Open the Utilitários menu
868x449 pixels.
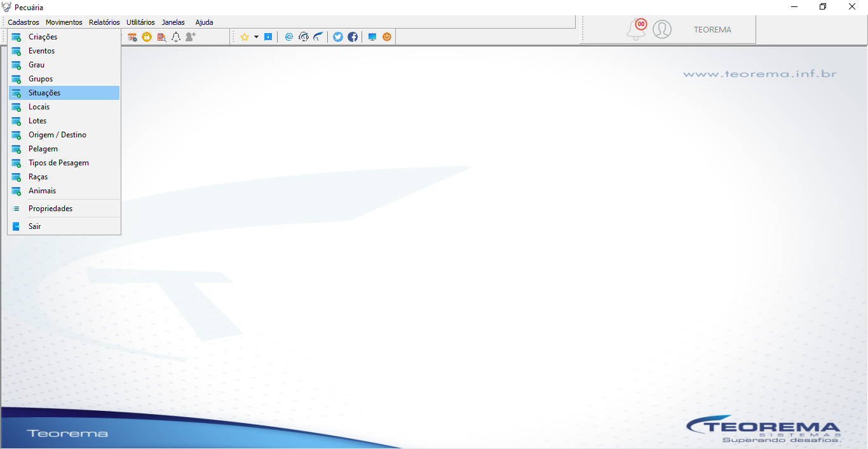140,22
